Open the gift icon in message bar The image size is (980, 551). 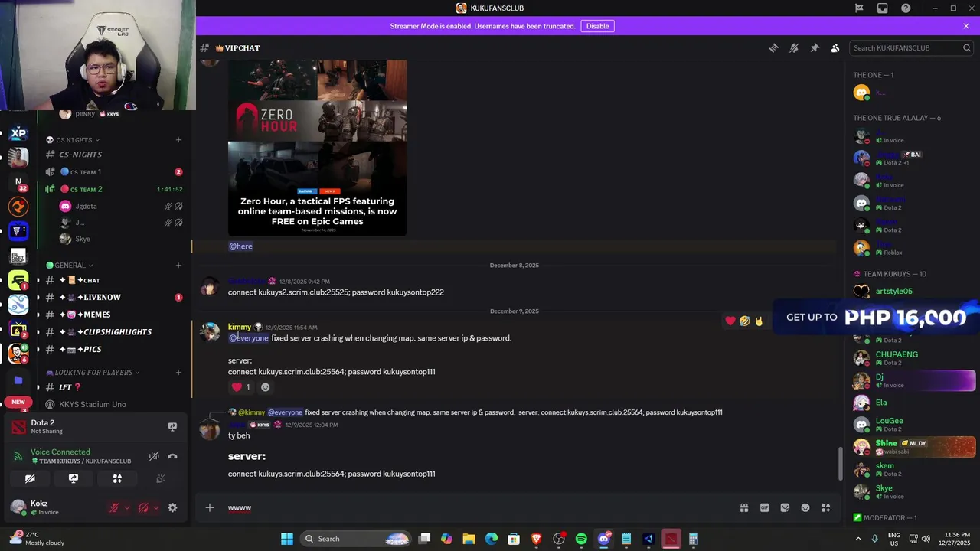click(743, 507)
